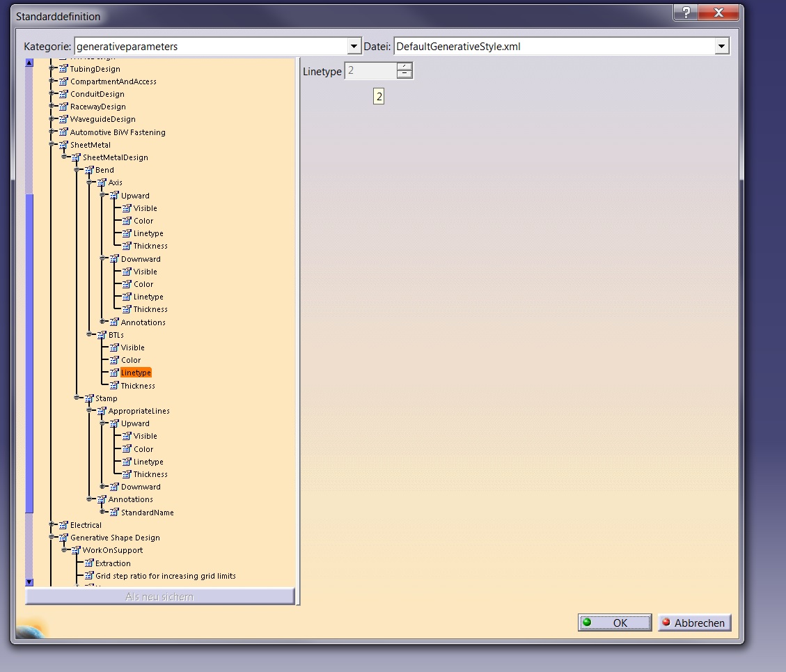This screenshot has height=672, width=786.
Task: Click Generative Shape Design node icon
Action: 63,538
